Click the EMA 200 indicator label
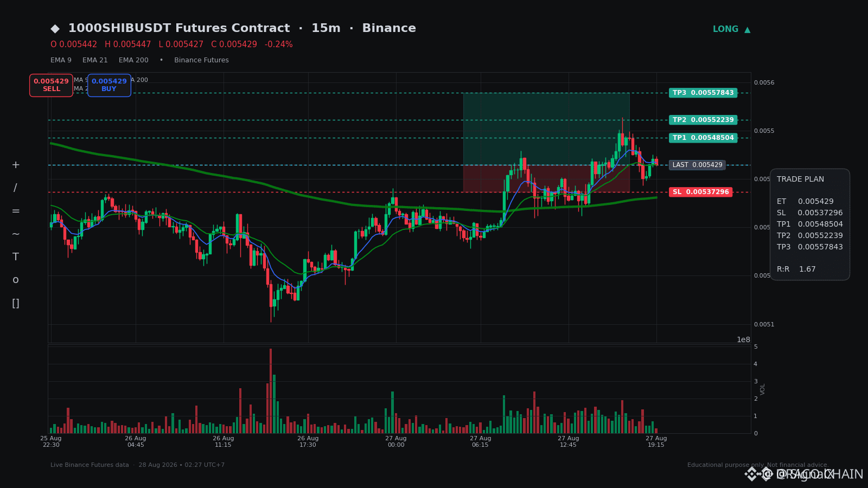 133,60
